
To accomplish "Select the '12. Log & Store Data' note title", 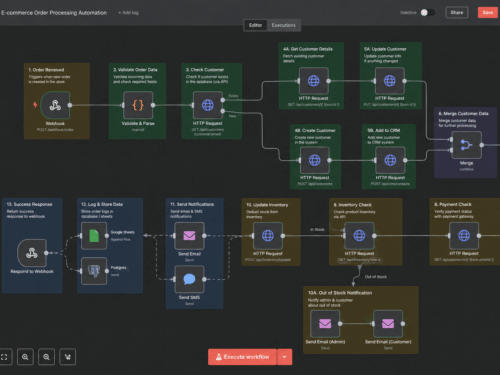I will click(x=102, y=204).
